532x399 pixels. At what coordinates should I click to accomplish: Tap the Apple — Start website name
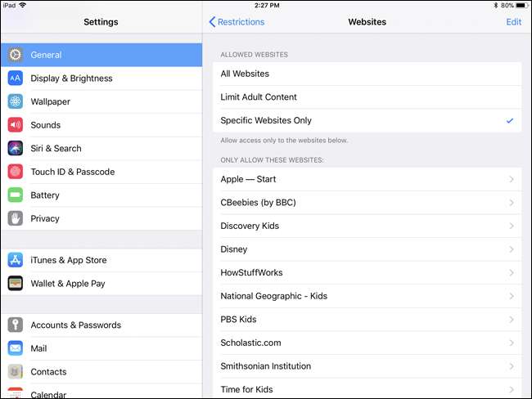point(248,179)
